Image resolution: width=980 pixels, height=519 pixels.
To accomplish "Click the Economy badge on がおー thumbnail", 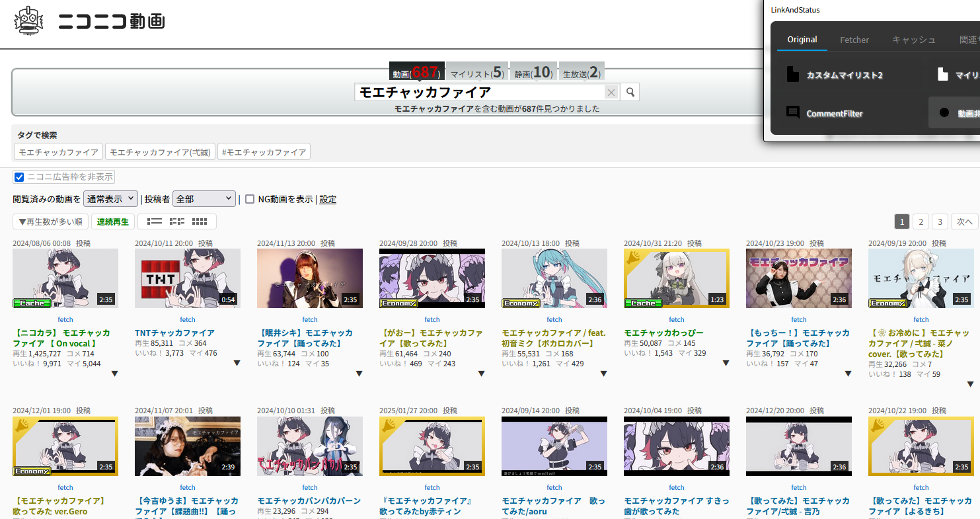I will [399, 303].
